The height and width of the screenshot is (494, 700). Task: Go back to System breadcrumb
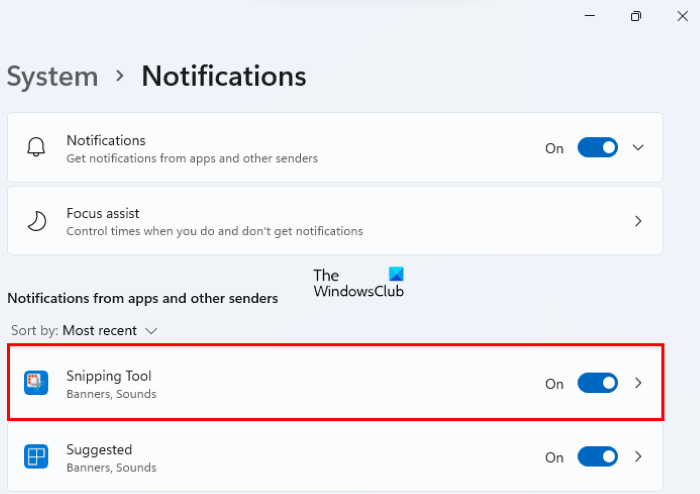(x=52, y=76)
